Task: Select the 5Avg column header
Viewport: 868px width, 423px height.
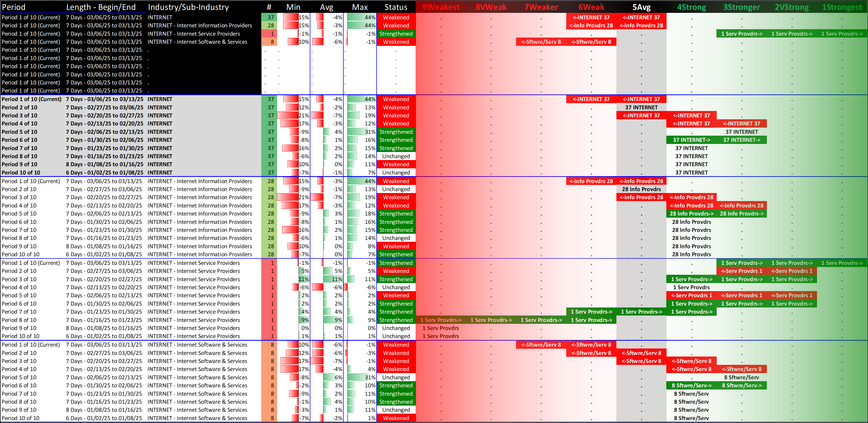Action: click(641, 7)
